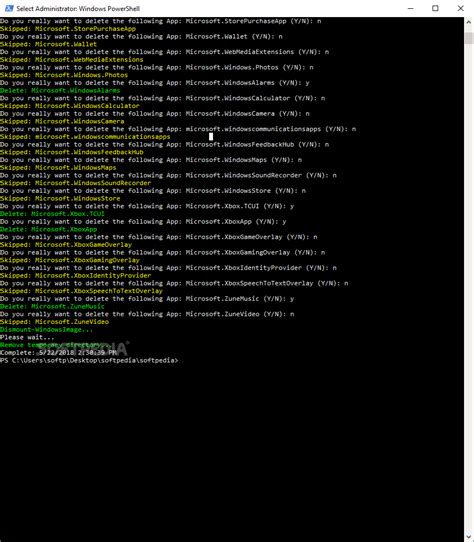474x542 pixels.
Task: Click the line 'Skipped: Microsoft.WindowsCalculator'
Action: click(70, 106)
